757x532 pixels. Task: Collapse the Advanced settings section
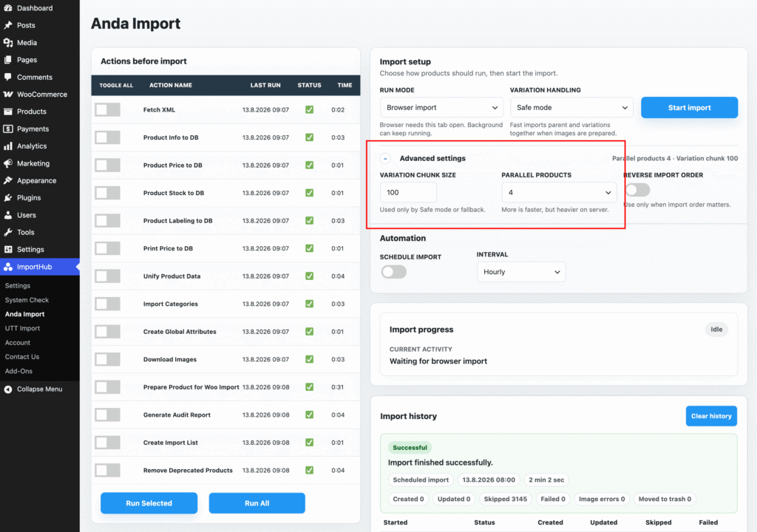click(x=385, y=158)
